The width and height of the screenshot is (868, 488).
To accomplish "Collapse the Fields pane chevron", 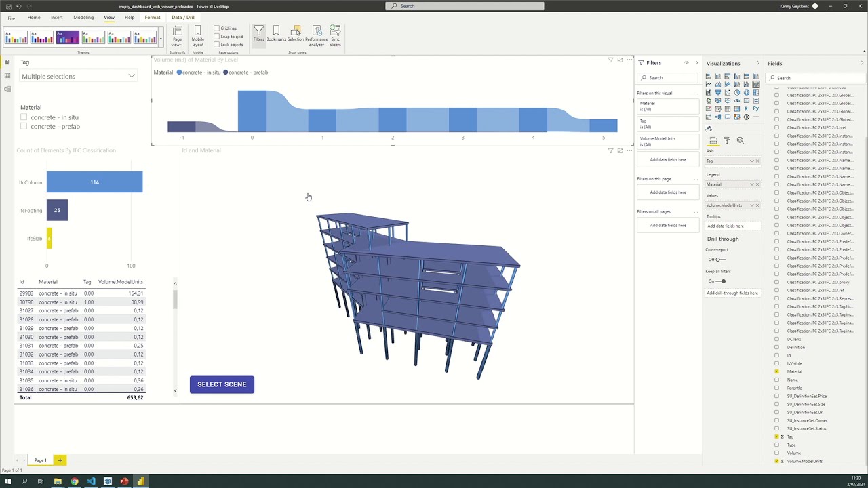I will (862, 63).
